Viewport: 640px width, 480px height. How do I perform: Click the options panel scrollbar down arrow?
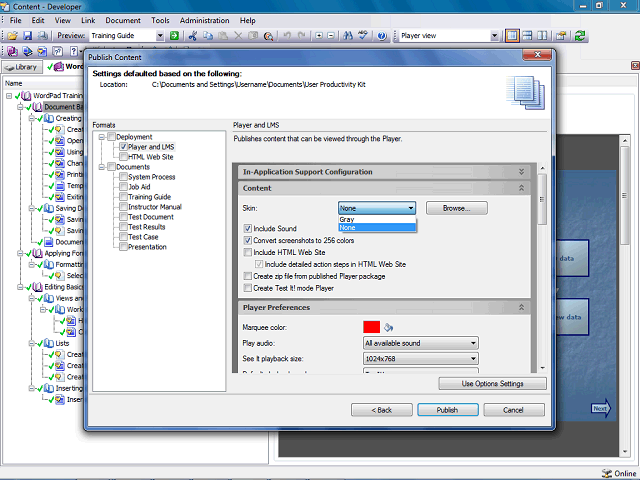542,368
